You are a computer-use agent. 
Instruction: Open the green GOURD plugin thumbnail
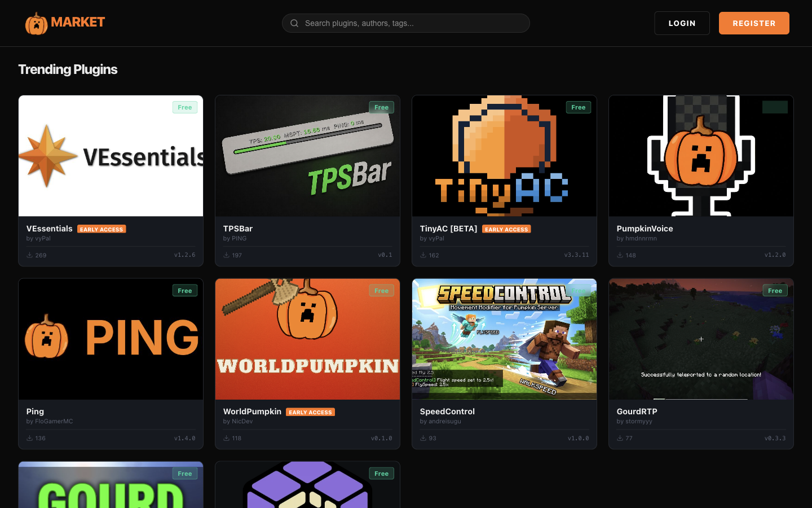click(x=111, y=485)
